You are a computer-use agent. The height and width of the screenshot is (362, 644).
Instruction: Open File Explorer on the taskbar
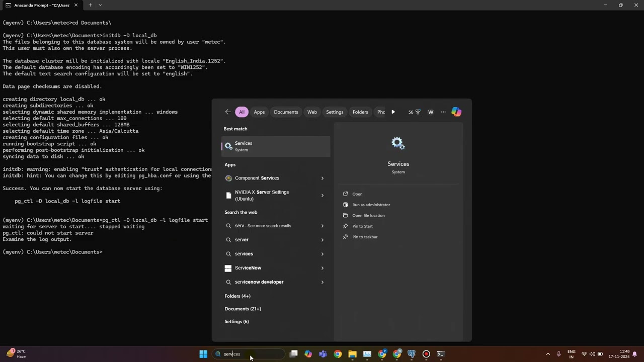(x=352, y=354)
